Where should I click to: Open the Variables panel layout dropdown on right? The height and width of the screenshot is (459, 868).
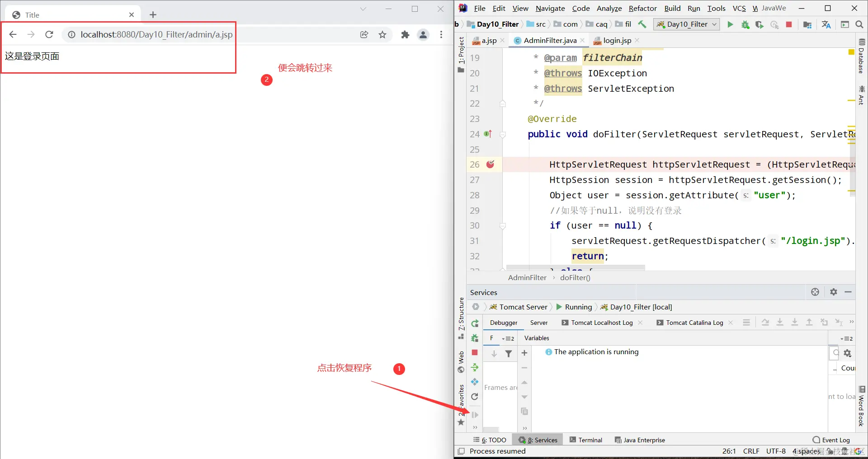tap(847, 338)
